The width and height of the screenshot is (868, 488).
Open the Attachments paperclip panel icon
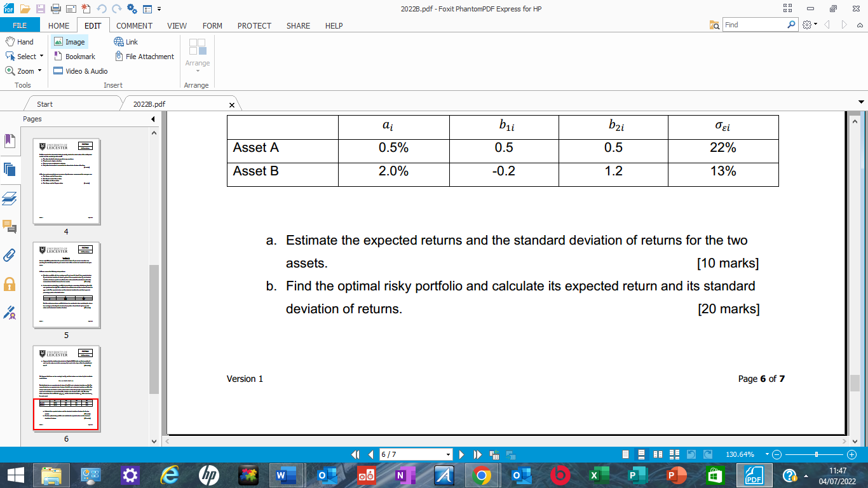point(10,255)
